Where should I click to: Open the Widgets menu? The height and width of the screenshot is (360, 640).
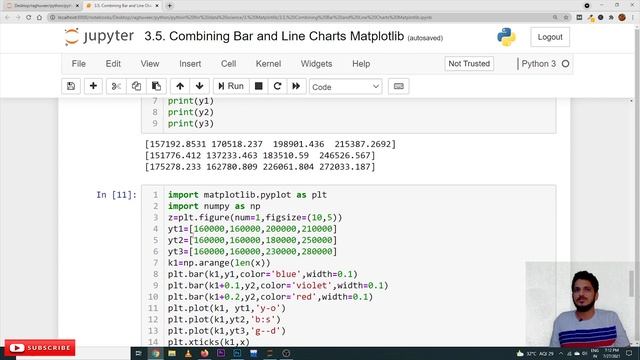(316, 64)
